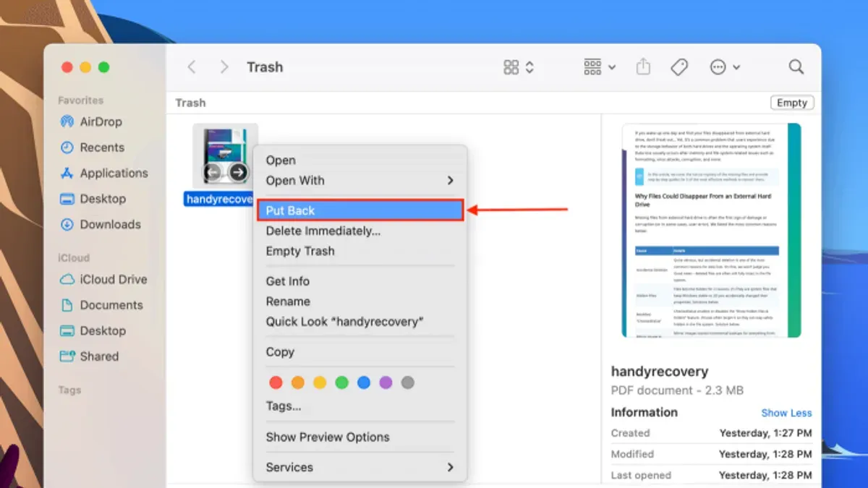
Task: Select Quick Look "handyrecovery"
Action: 360,322
